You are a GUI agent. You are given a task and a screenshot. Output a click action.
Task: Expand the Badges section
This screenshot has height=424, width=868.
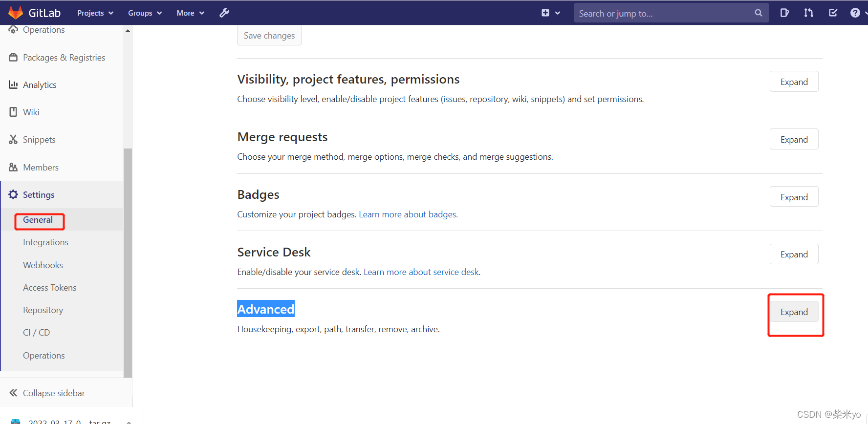pos(794,197)
